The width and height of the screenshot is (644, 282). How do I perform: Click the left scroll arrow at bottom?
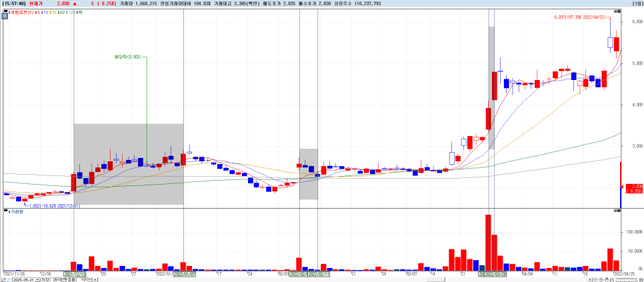[95, 279]
